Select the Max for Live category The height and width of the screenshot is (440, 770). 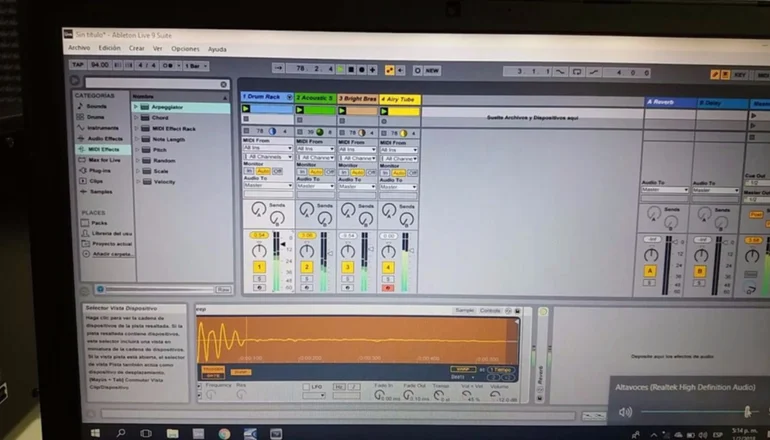pyautogui.click(x=104, y=160)
